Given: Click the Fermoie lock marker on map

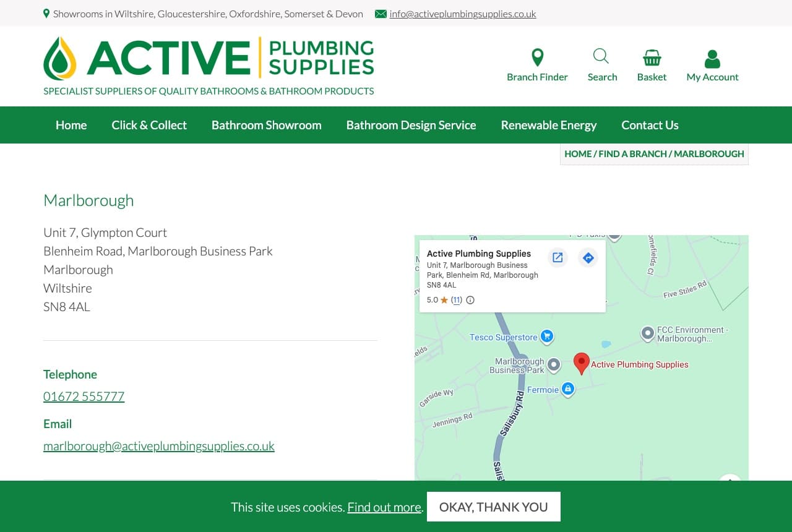Looking at the screenshot, I should click(568, 389).
